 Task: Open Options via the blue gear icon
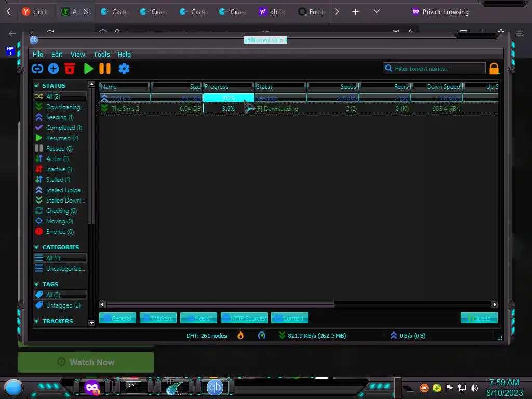point(124,69)
